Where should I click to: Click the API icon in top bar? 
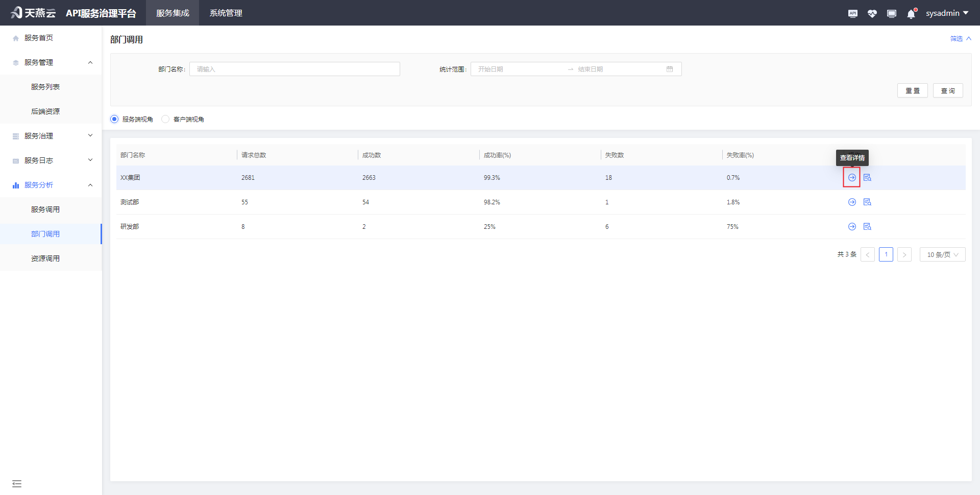coord(852,14)
